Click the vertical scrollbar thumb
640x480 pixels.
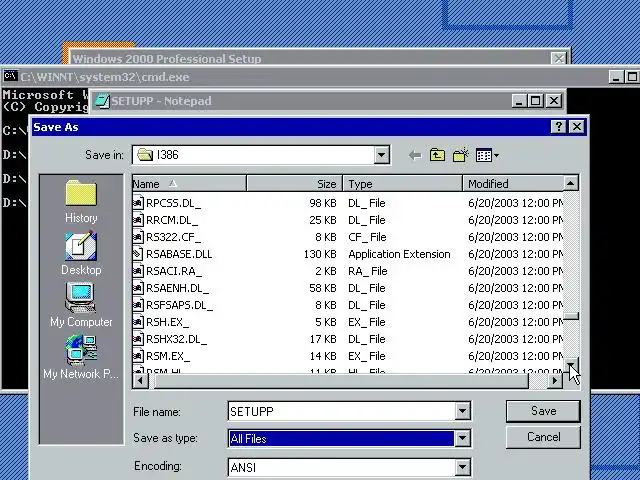tap(571, 316)
